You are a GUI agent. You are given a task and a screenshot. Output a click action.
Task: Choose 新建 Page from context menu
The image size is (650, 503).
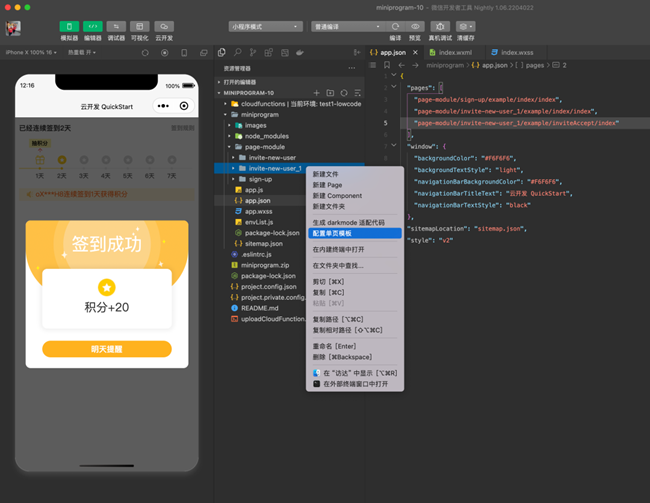pyautogui.click(x=330, y=185)
